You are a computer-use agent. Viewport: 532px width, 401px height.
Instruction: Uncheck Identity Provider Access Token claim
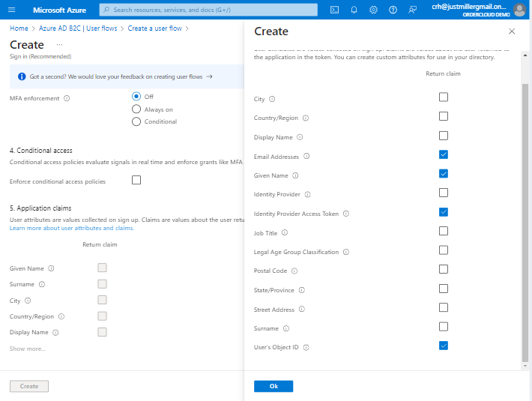pos(444,212)
